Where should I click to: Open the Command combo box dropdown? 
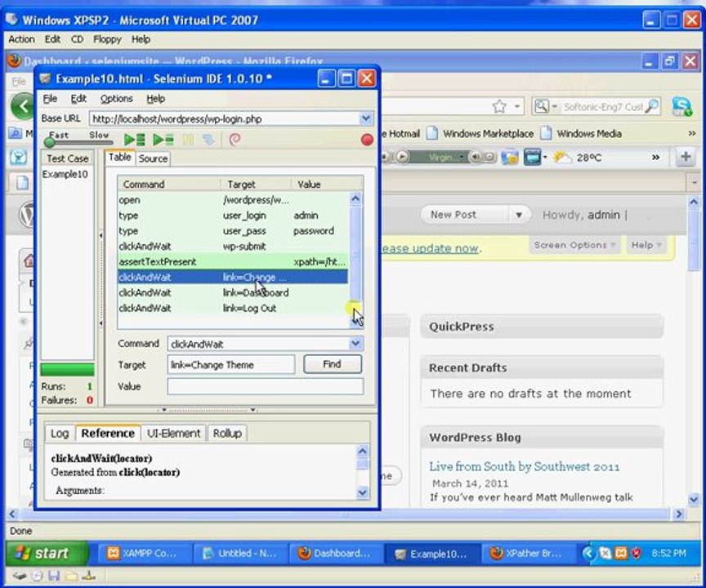point(355,344)
